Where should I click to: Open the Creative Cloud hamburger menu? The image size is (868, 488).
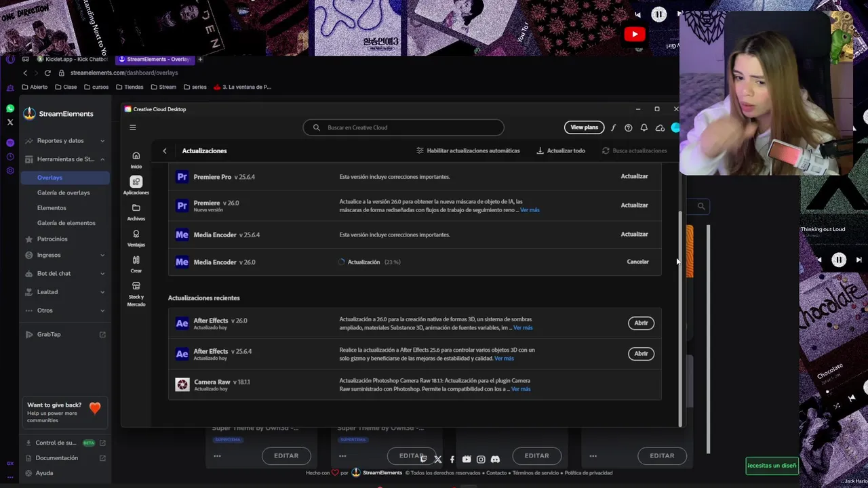pyautogui.click(x=133, y=127)
